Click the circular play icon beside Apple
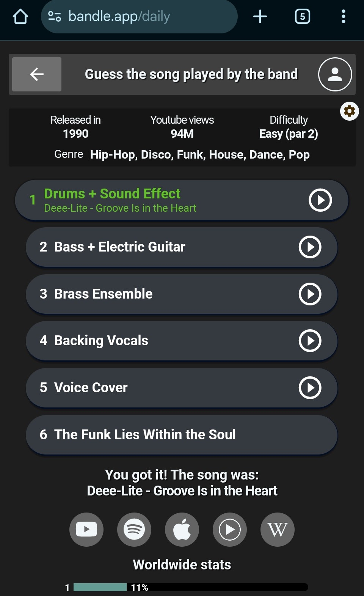 pyautogui.click(x=230, y=529)
